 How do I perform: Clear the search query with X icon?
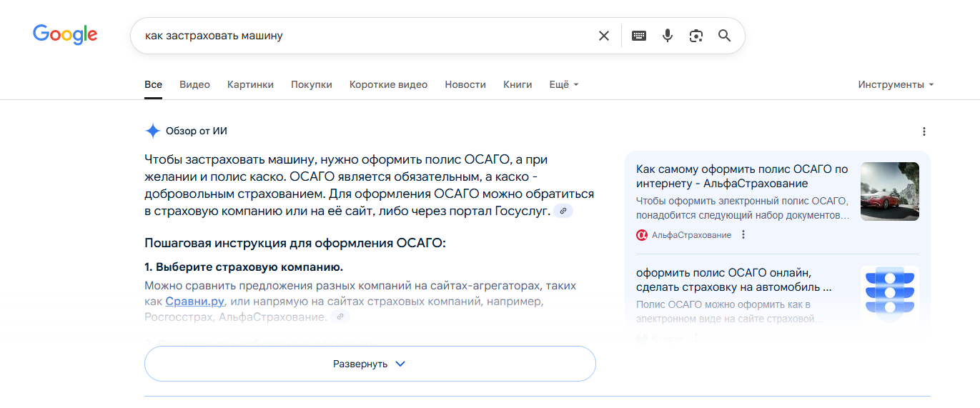604,36
